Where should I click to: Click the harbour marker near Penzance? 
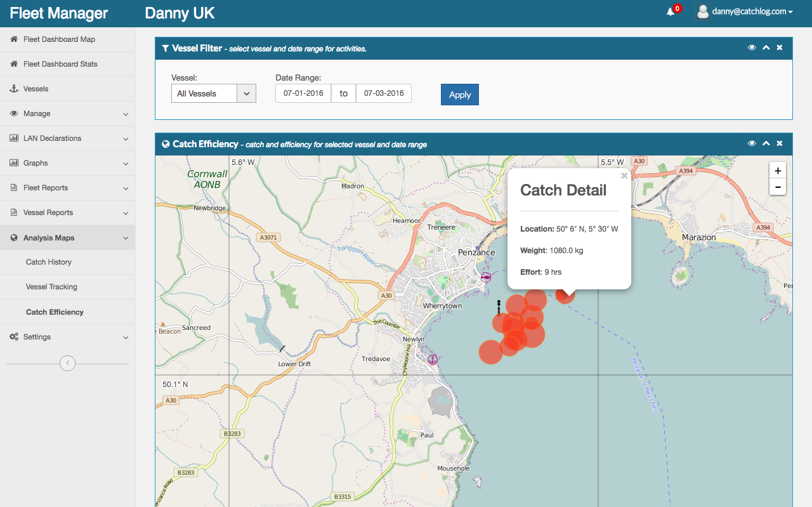tap(486, 277)
